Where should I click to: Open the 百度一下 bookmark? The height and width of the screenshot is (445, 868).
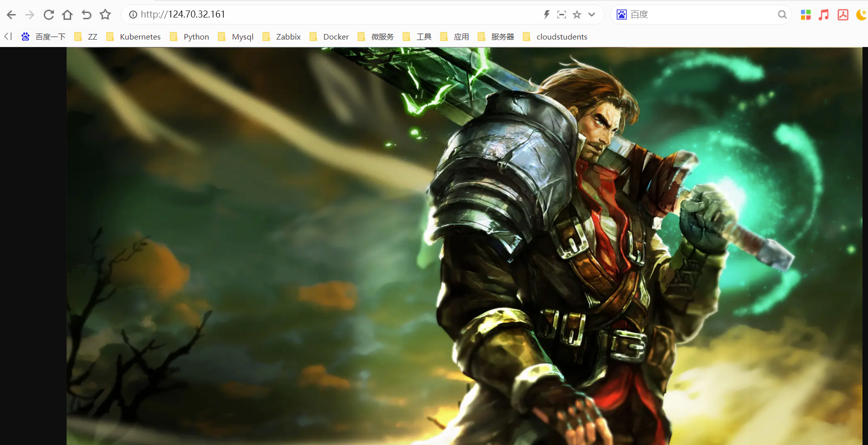coord(43,37)
